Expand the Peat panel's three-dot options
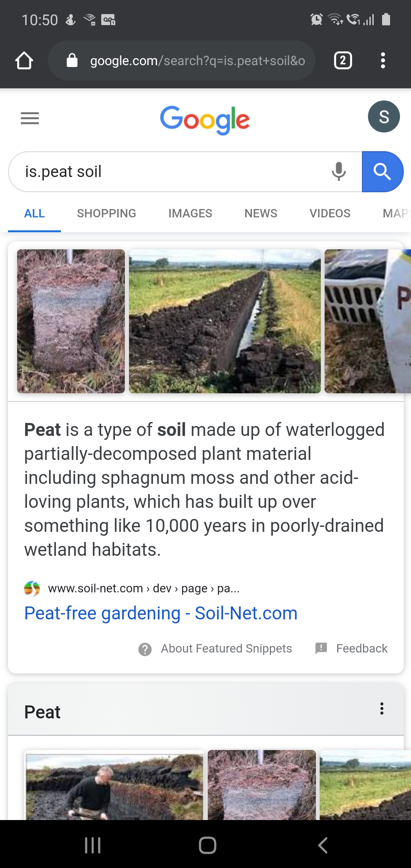The image size is (411, 868). (382, 708)
